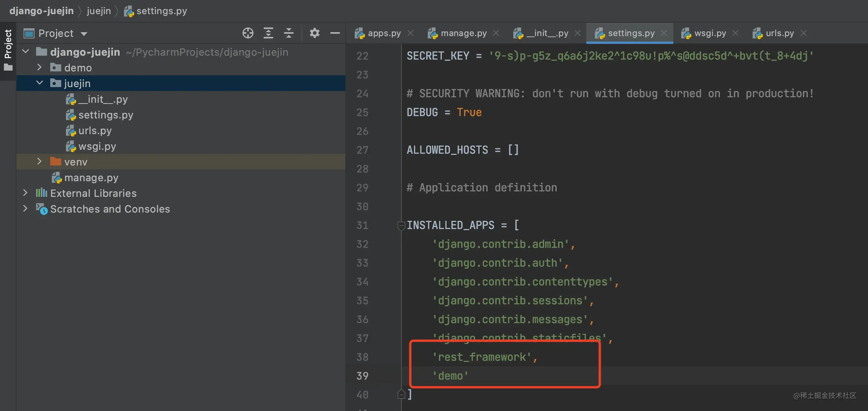The height and width of the screenshot is (411, 868).
Task: Select urls.py in the project tree
Action: coord(95,131)
